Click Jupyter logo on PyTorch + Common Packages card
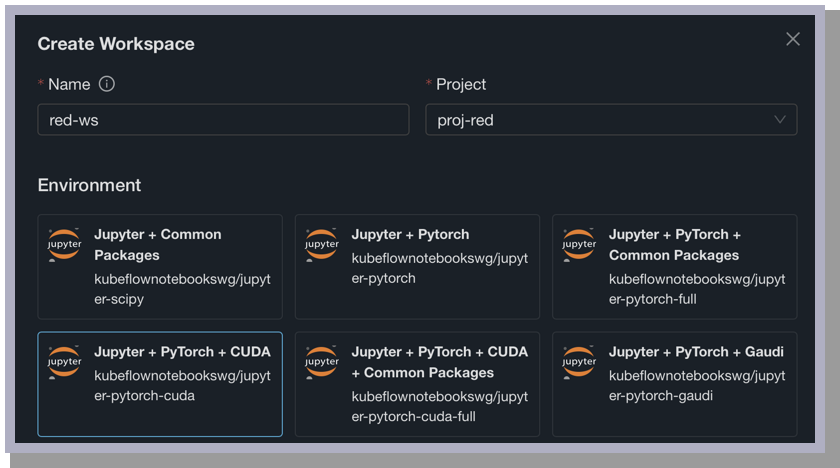The width and height of the screenshot is (840, 468). click(x=579, y=244)
